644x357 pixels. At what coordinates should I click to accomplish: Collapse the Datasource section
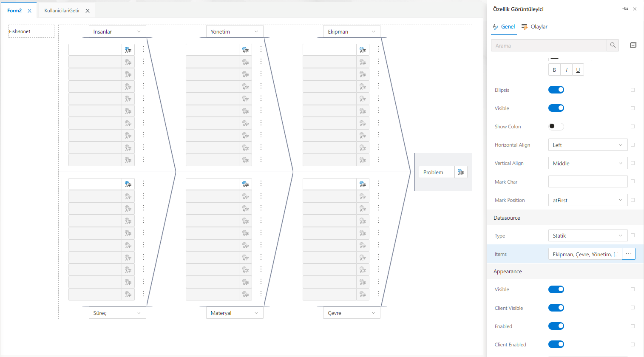(635, 217)
